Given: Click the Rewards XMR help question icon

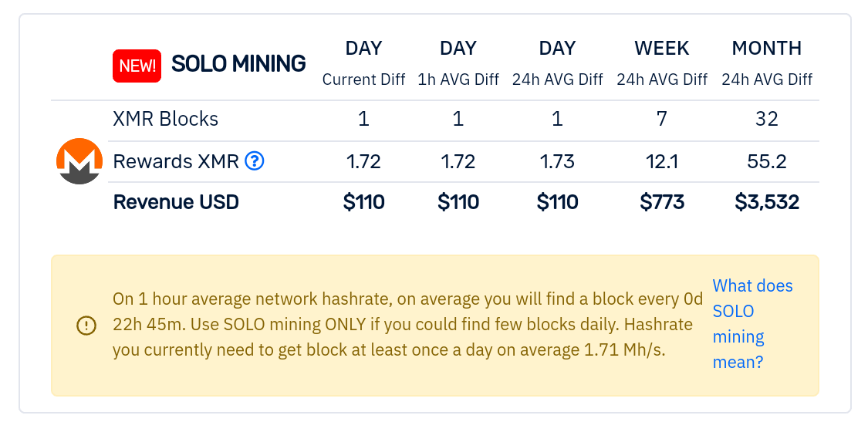Looking at the screenshot, I should click(255, 161).
